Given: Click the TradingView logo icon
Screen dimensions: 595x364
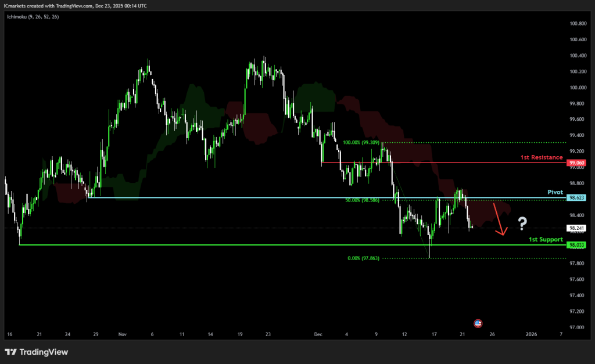Looking at the screenshot, I should (10, 352).
